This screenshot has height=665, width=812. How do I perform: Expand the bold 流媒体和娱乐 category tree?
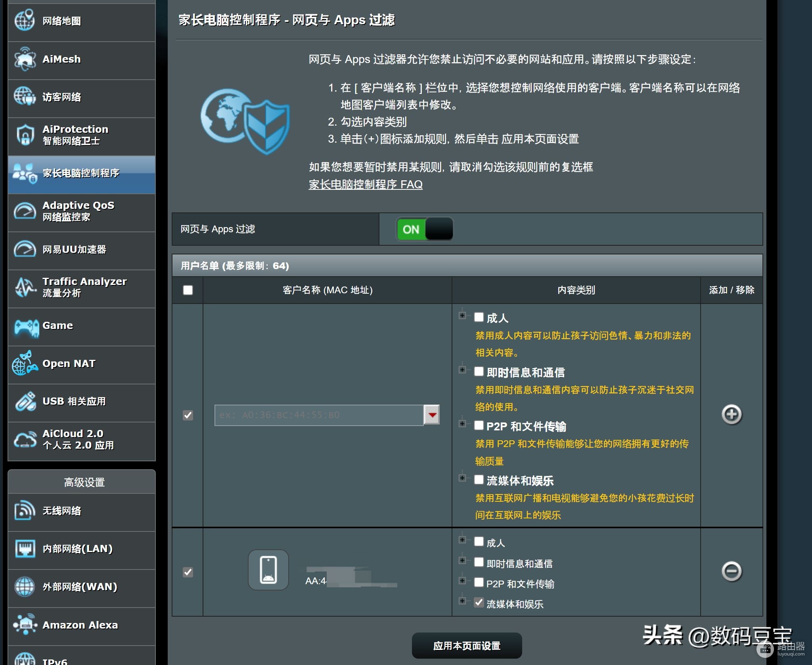click(462, 478)
